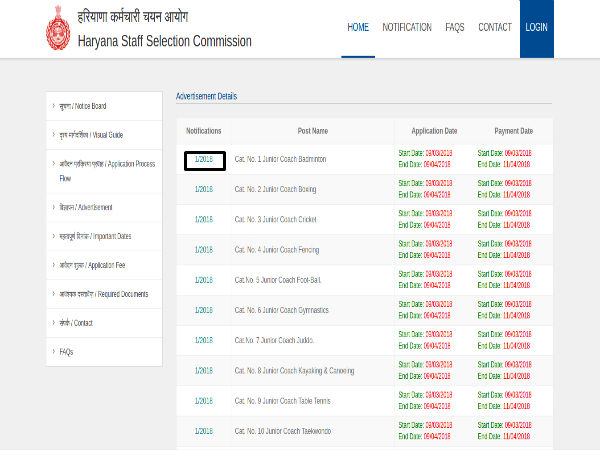Click chevron beside Application Fee
Screen dimensions: 600x450
point(54,264)
